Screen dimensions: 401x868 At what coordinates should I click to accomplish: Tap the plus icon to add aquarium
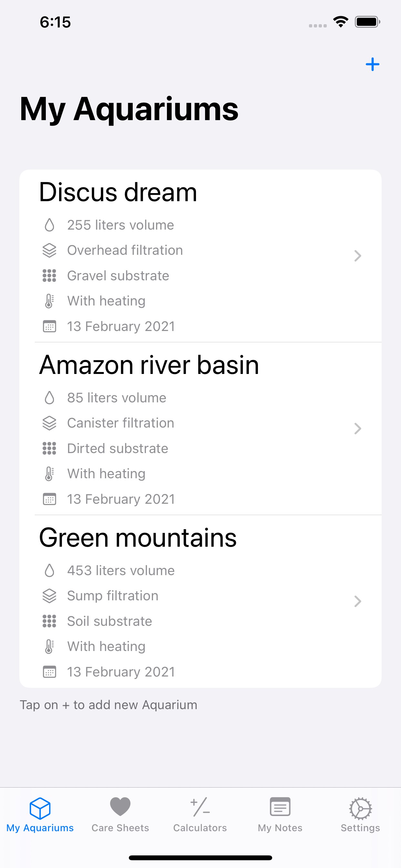tap(372, 64)
